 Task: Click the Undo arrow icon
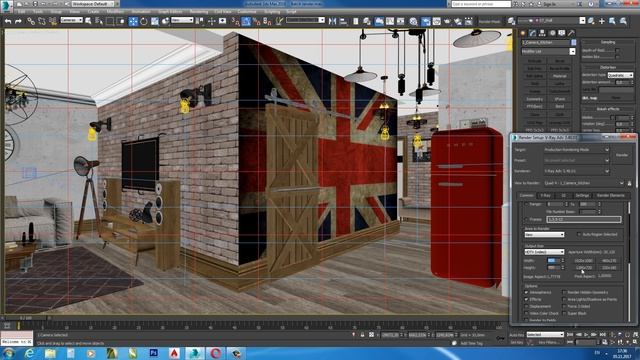pyautogui.click(x=8, y=21)
